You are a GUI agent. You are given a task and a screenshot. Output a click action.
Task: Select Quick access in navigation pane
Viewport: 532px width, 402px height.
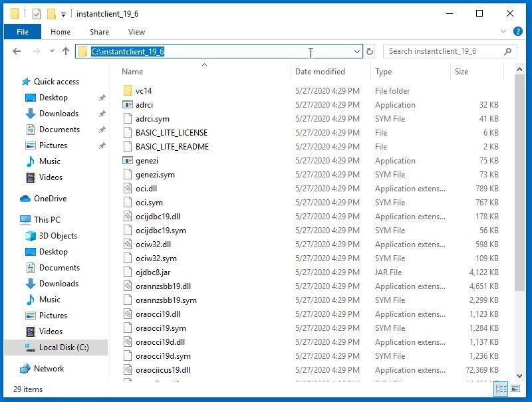tap(51, 82)
